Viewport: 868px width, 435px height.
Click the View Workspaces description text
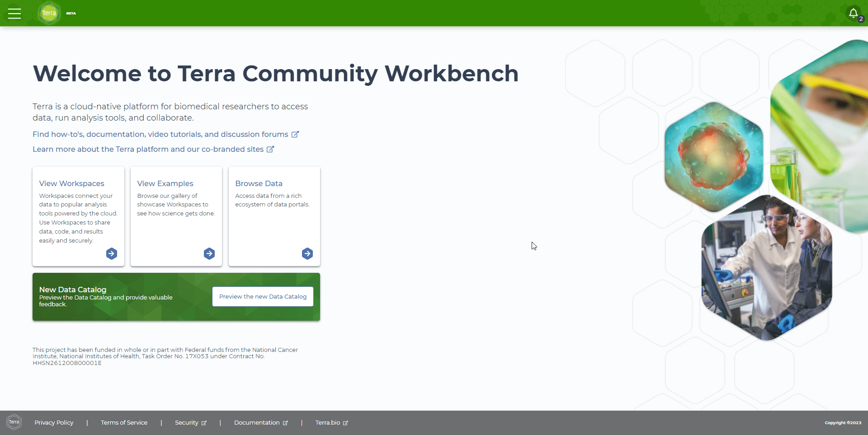coord(78,218)
